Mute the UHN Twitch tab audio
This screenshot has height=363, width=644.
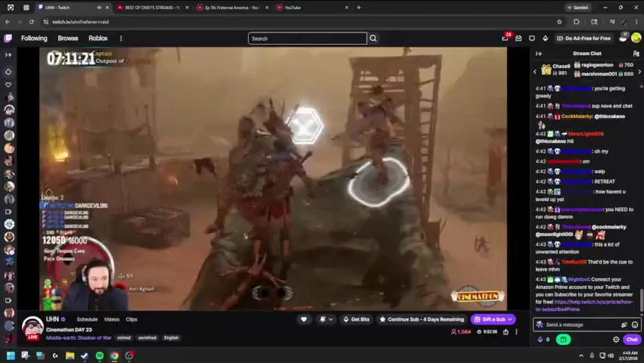[x=99, y=8]
